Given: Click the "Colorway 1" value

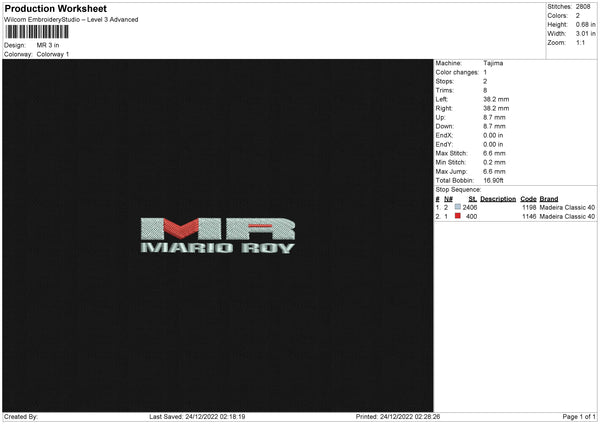Looking at the screenshot, I should pos(53,54).
